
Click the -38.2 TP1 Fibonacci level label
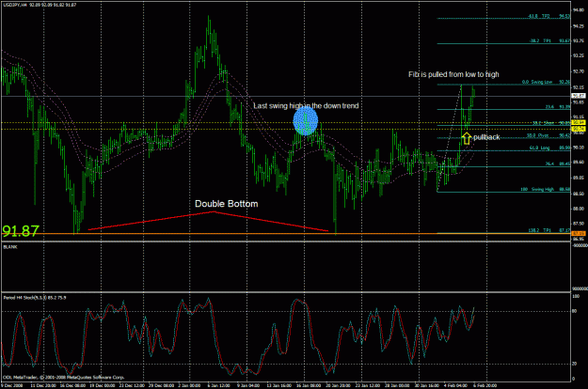tap(549, 40)
